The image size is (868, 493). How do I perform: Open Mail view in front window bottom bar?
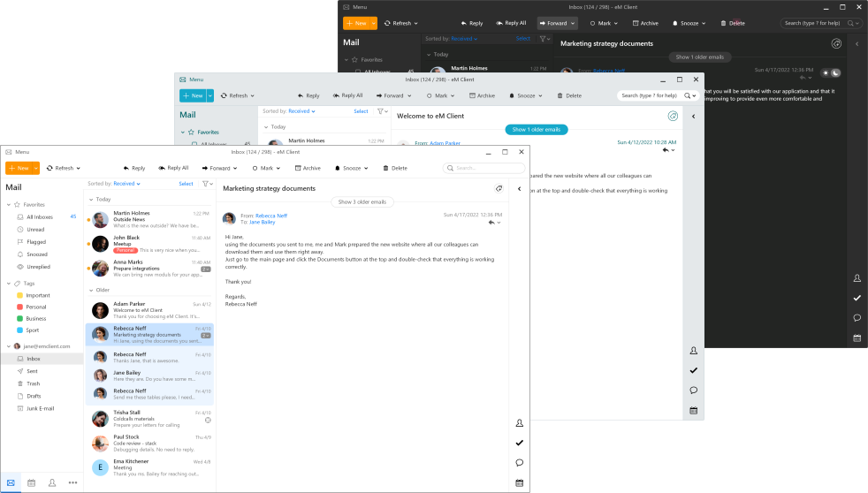11,482
